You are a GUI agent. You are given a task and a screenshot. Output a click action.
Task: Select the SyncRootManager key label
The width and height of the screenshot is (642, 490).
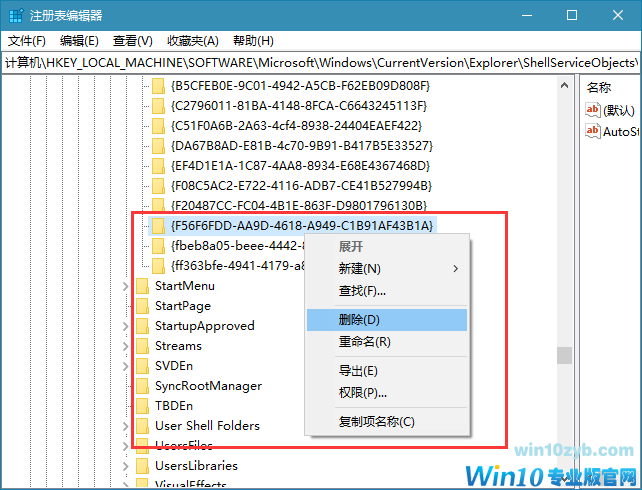click(208, 386)
